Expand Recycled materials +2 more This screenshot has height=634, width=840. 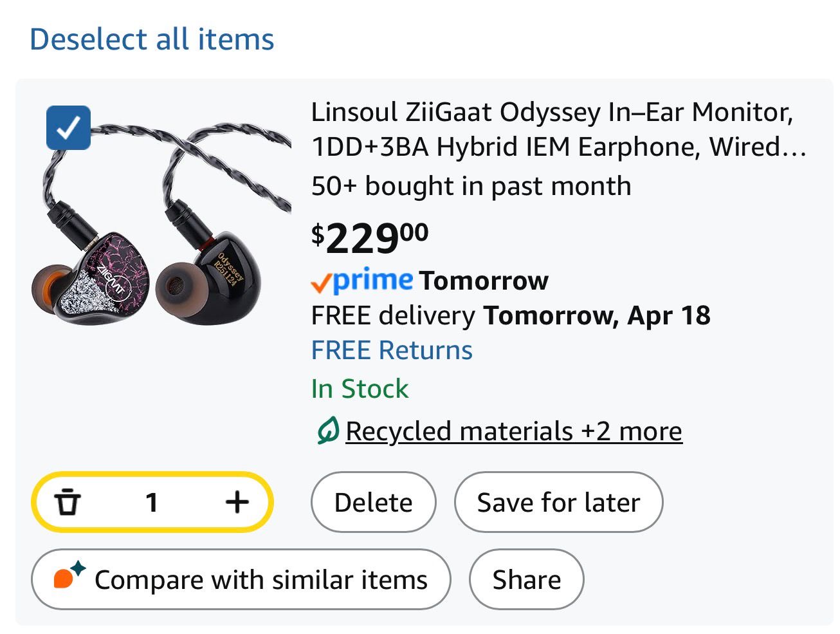tap(513, 431)
